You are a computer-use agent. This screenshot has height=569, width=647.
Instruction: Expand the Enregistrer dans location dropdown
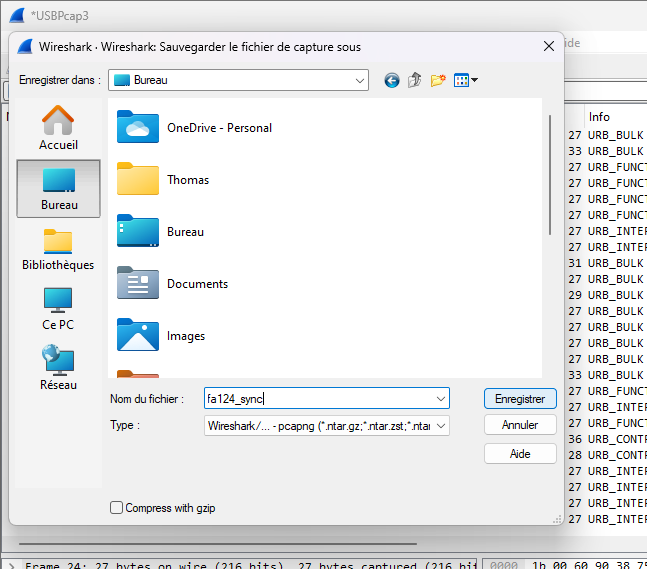click(360, 80)
